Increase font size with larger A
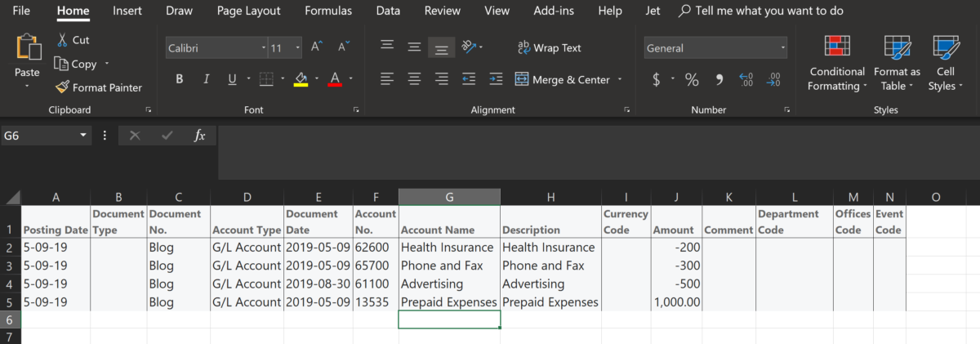 click(x=318, y=47)
